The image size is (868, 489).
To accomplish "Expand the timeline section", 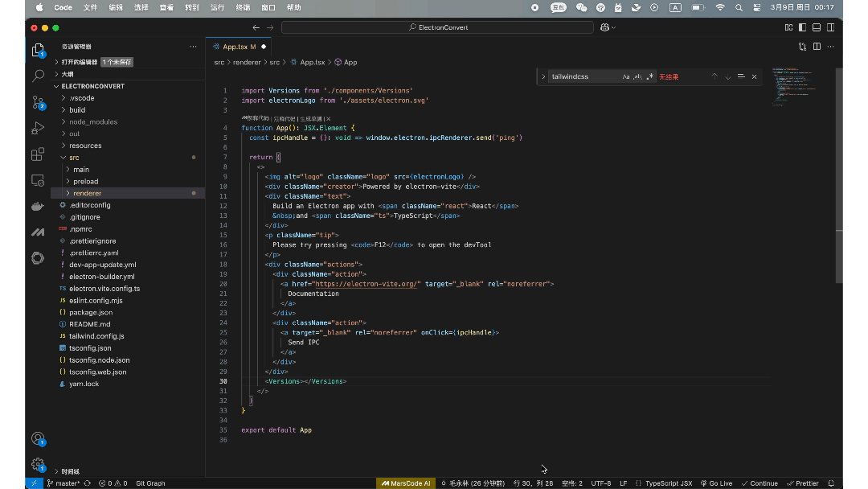I will [x=56, y=471].
